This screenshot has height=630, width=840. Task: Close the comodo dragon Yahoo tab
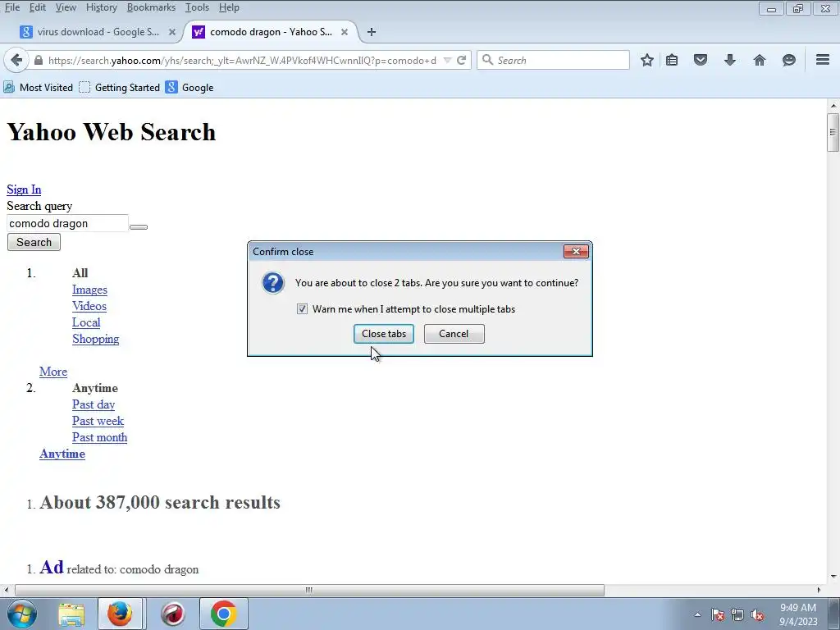click(x=345, y=32)
